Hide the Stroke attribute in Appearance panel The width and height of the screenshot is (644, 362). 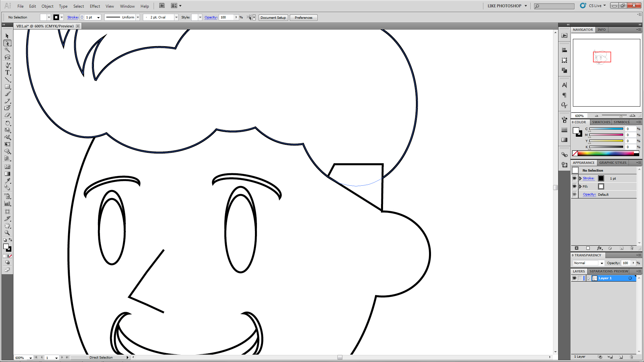pos(574,178)
